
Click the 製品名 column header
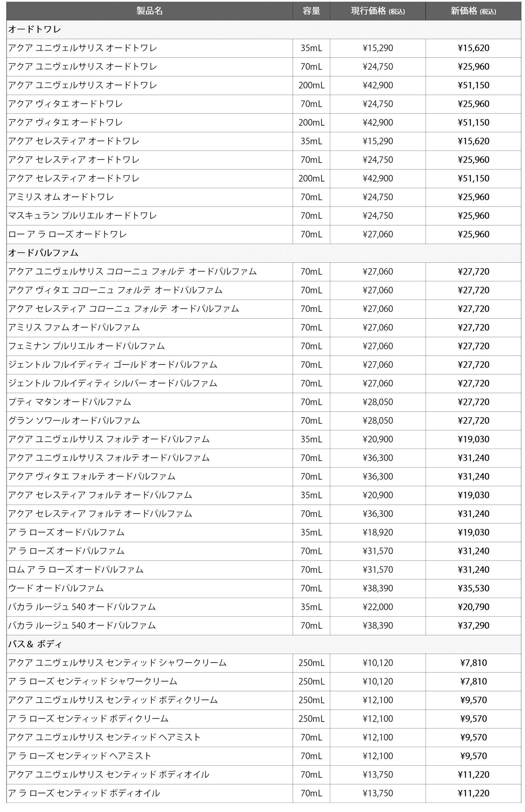point(149,11)
